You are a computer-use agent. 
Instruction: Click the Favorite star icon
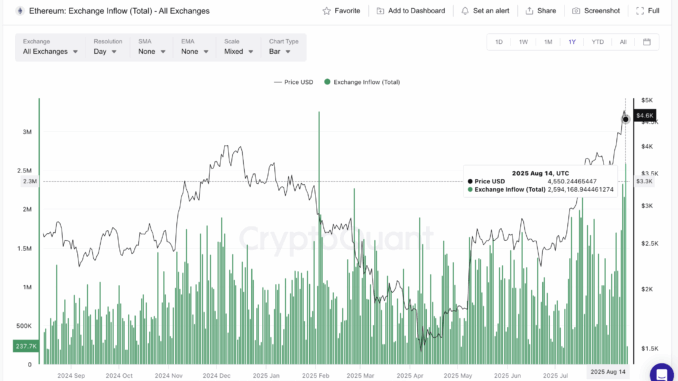(x=326, y=11)
